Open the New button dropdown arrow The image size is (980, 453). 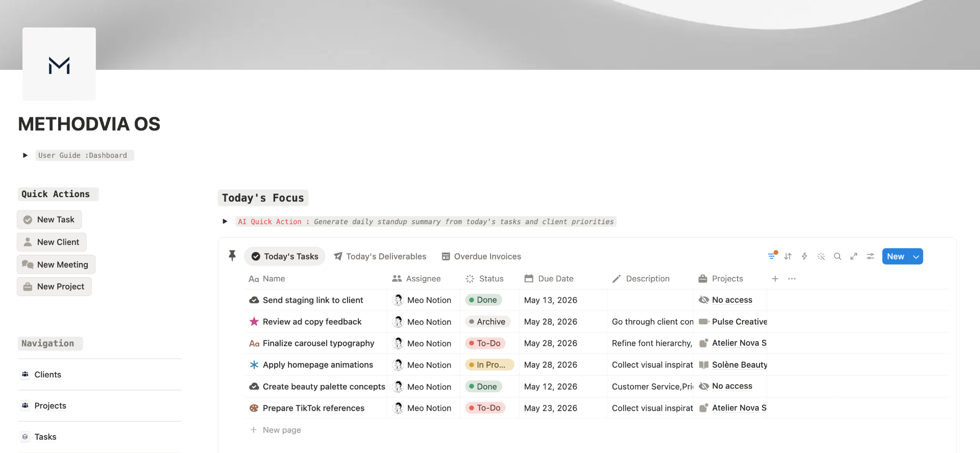(916, 256)
